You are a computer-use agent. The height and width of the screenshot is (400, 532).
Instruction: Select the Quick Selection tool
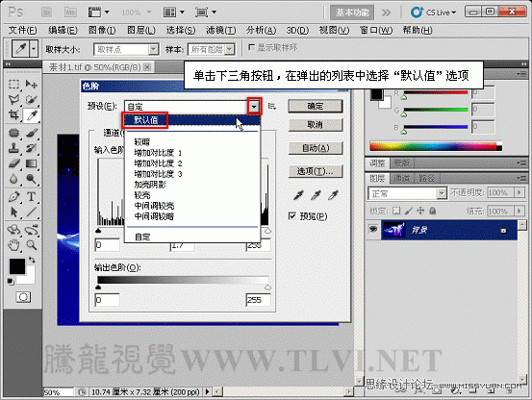pos(31,99)
